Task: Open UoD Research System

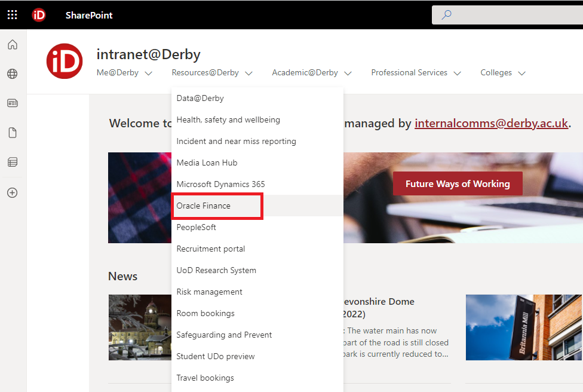Action: coord(257,270)
